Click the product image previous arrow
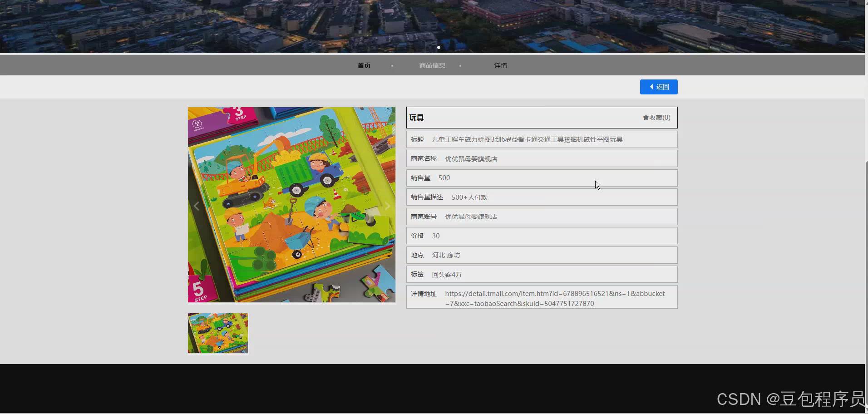Viewport: 868px width, 414px height. (x=197, y=206)
